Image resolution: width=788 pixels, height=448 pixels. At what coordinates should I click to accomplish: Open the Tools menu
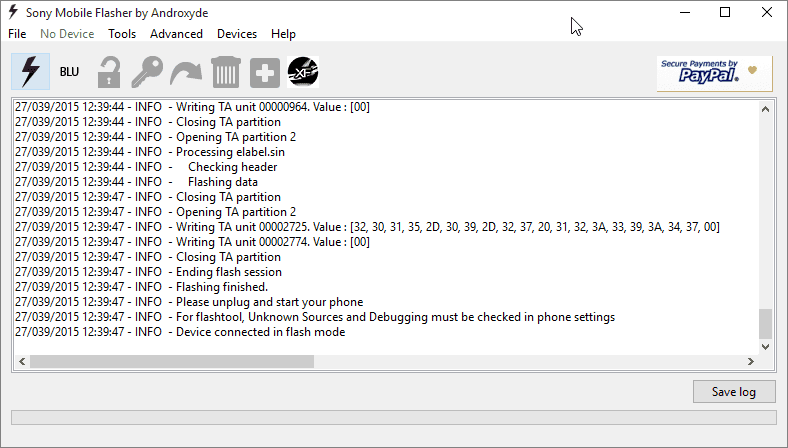122,34
